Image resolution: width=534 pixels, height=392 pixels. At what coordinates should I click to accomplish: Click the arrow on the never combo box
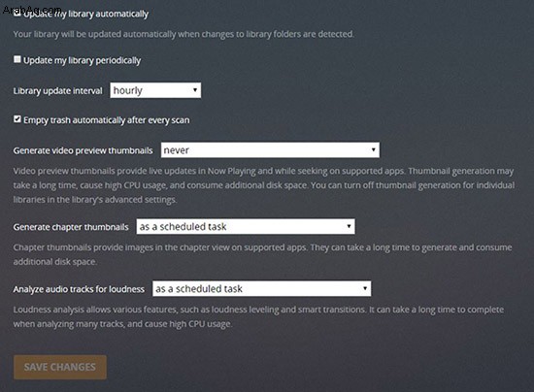tap(373, 149)
